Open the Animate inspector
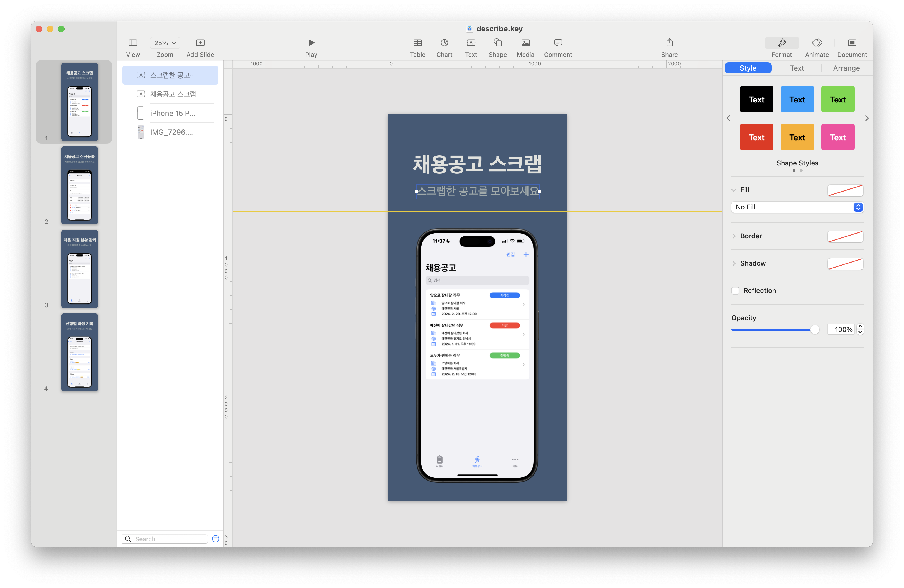 coord(817,43)
